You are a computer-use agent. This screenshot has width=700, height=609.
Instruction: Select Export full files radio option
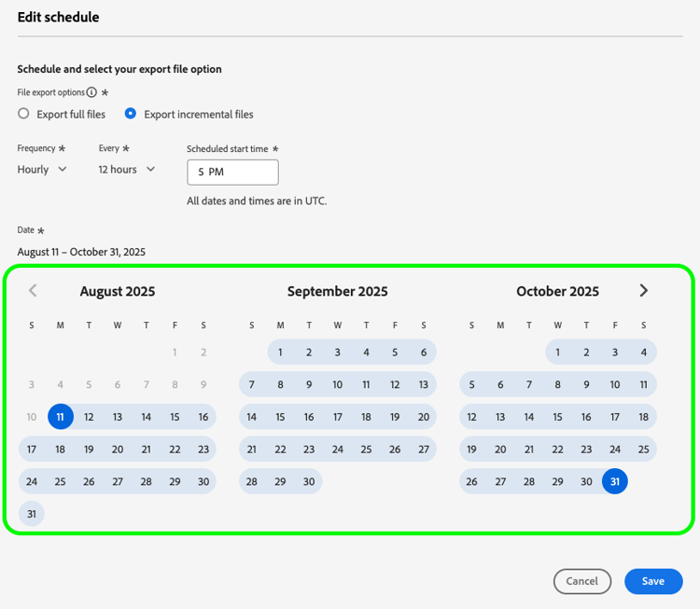point(24,114)
